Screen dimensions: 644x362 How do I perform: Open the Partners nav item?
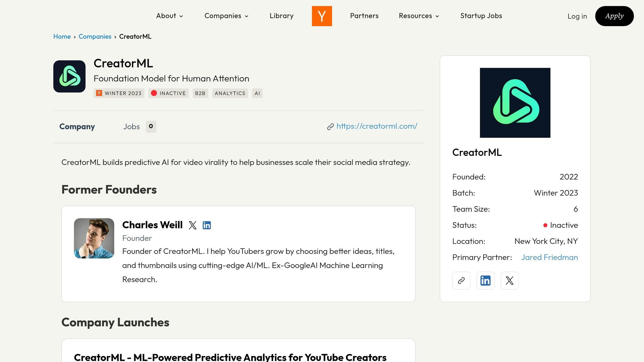[364, 16]
